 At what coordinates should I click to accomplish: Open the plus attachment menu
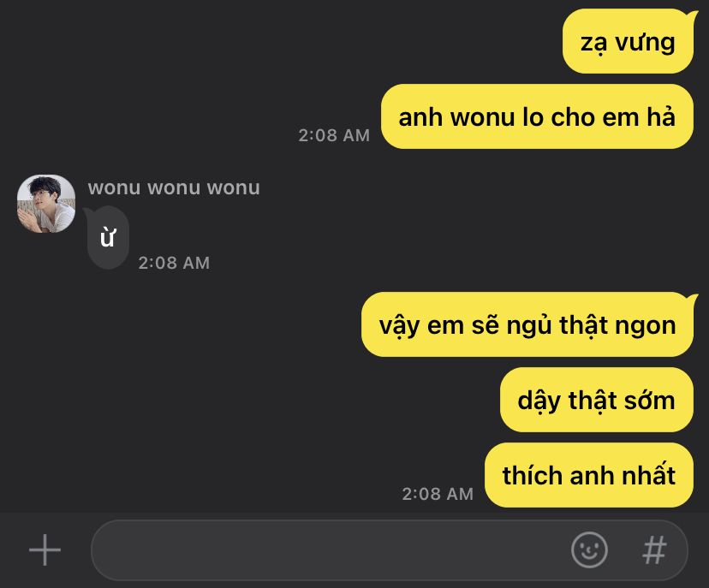45,549
